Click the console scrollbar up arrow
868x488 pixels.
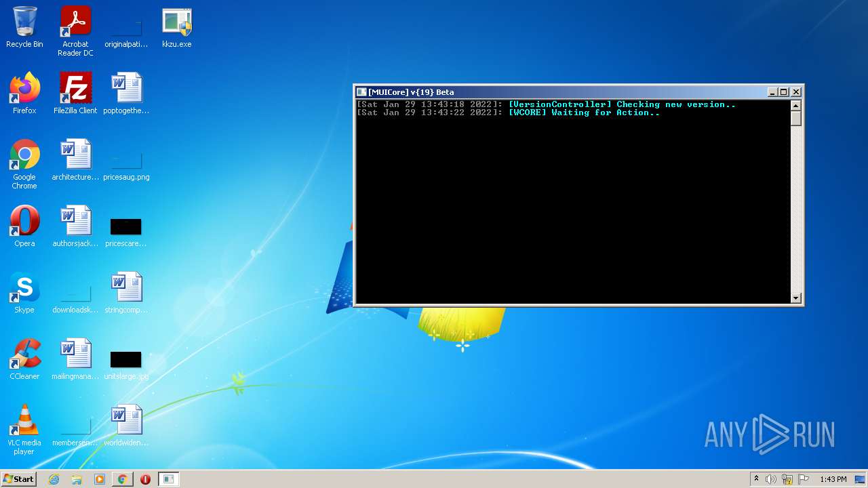pyautogui.click(x=796, y=105)
